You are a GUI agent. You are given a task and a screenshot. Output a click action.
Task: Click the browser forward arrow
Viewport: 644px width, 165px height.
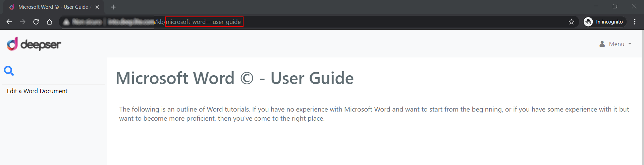[x=23, y=22]
